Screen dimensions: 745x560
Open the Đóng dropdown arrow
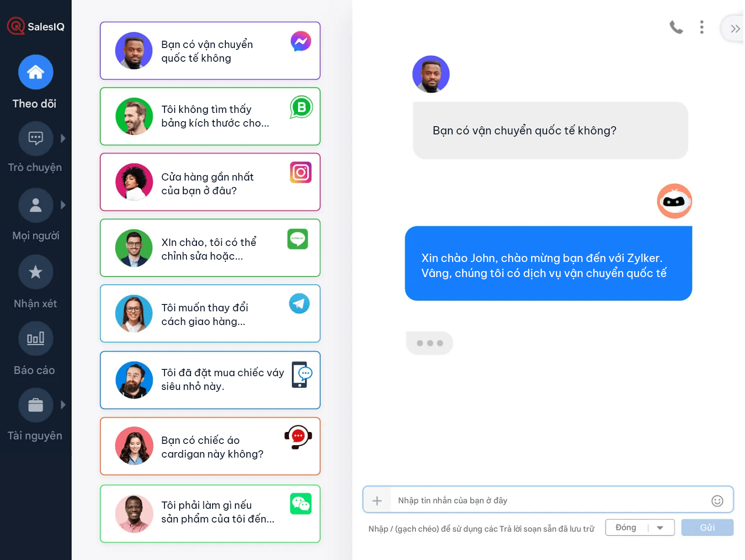660,528
